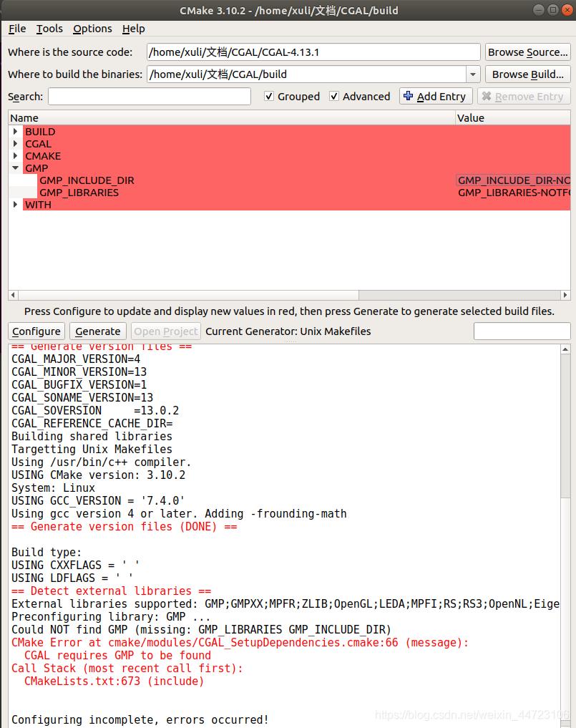576x728 pixels.
Task: Click the 'Configuring incomplete, errors occurred!' line
Action: pyautogui.click(x=140, y=719)
